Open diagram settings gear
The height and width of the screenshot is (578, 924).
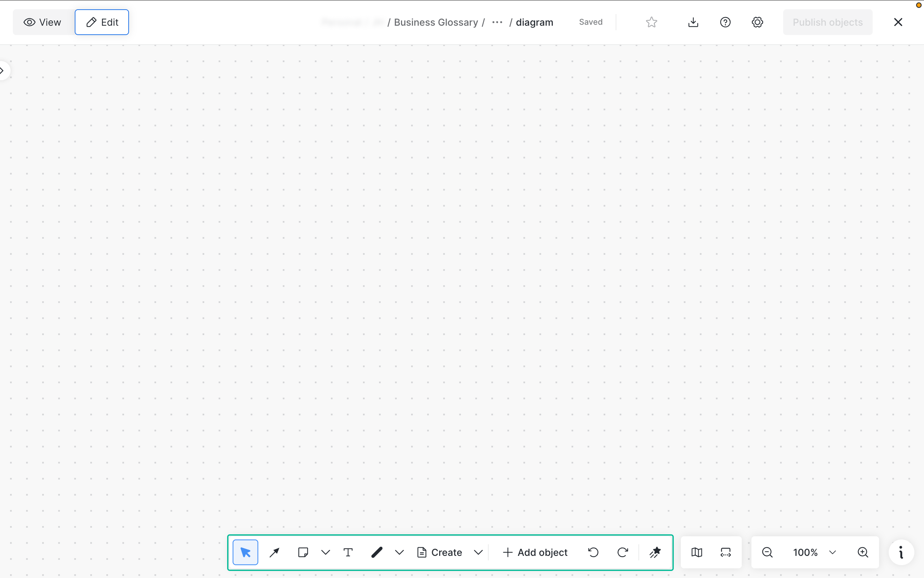tap(757, 22)
